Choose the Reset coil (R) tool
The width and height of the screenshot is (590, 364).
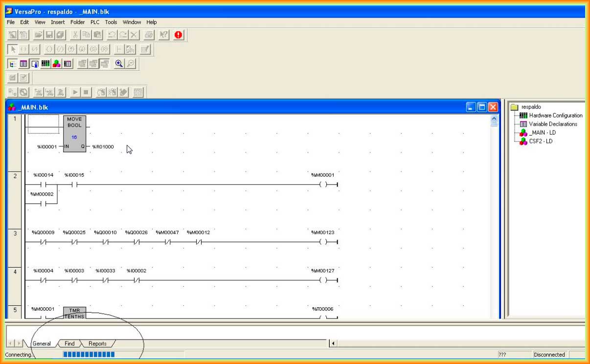tap(105, 49)
